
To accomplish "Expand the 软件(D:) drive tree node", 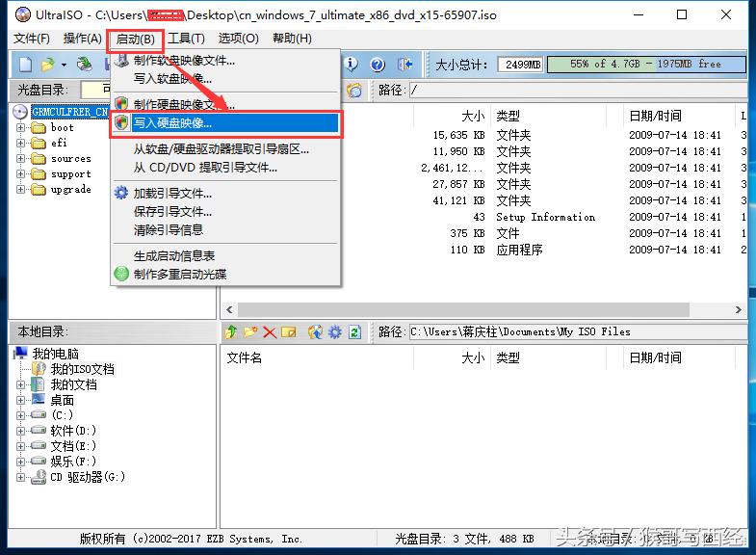I will (20, 431).
